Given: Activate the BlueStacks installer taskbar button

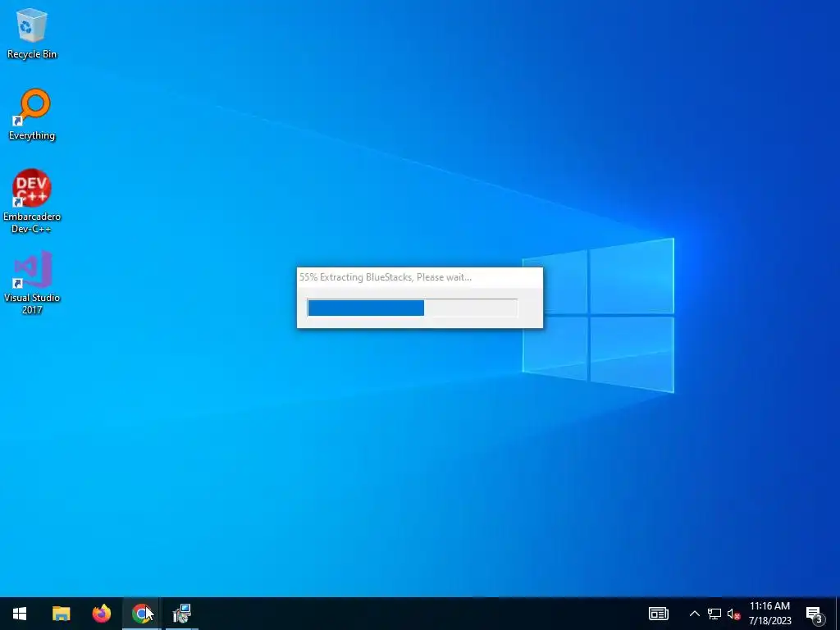Looking at the screenshot, I should (181, 614).
